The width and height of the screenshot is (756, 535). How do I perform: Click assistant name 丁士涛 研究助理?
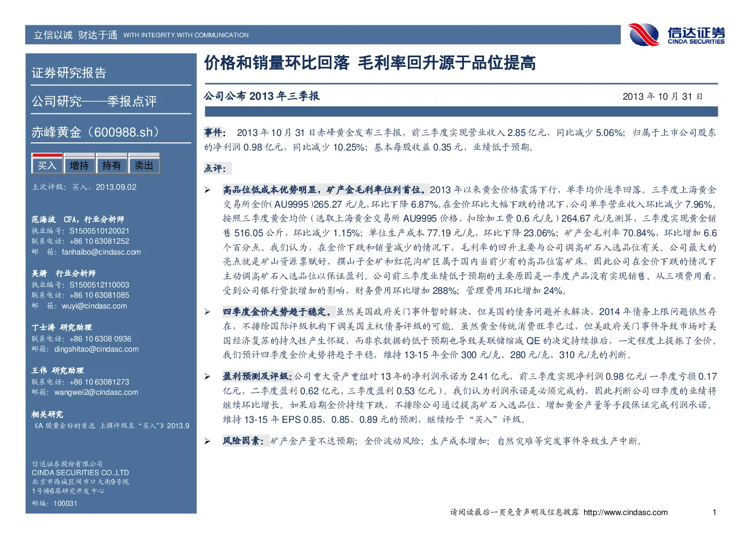pyautogui.click(x=61, y=327)
